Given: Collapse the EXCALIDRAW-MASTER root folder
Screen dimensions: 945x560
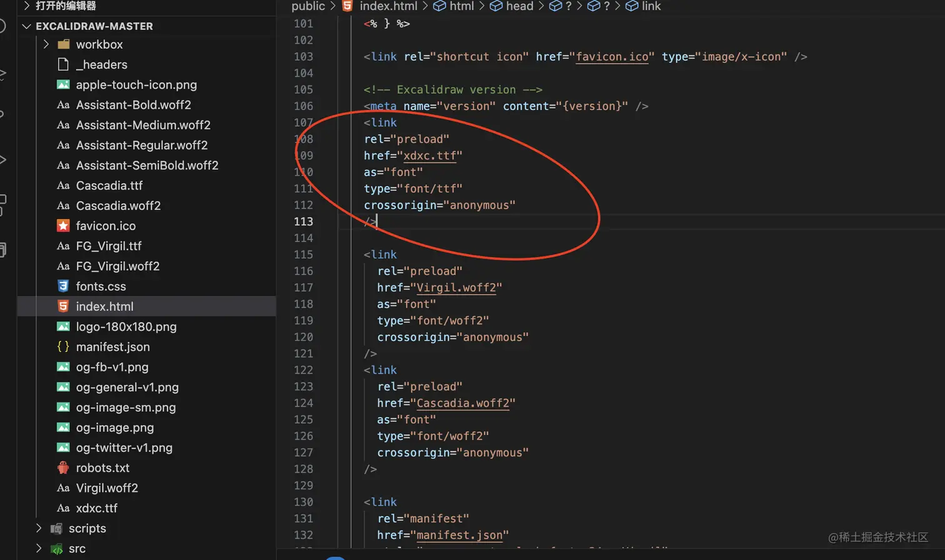Looking at the screenshot, I should point(26,26).
